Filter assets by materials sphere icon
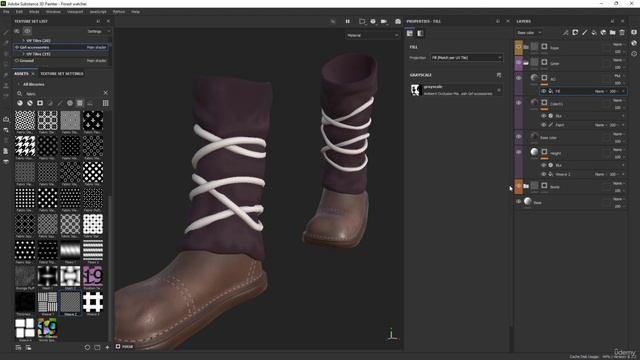This screenshot has height=360, width=640. pos(20,103)
